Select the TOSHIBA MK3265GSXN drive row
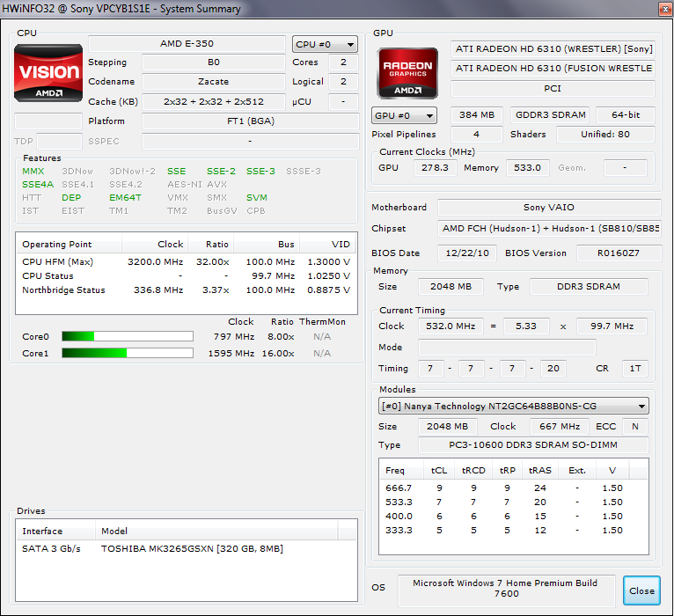The width and height of the screenshot is (674, 616). (187, 548)
